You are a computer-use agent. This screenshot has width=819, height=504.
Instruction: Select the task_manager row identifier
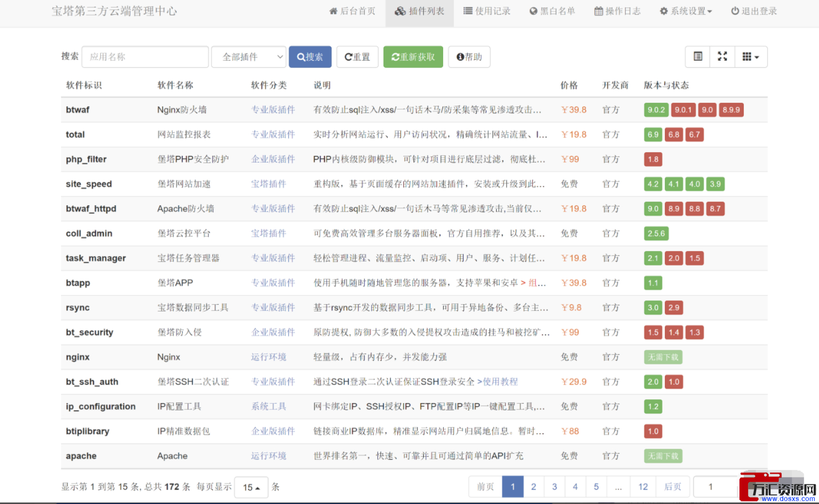(96, 258)
